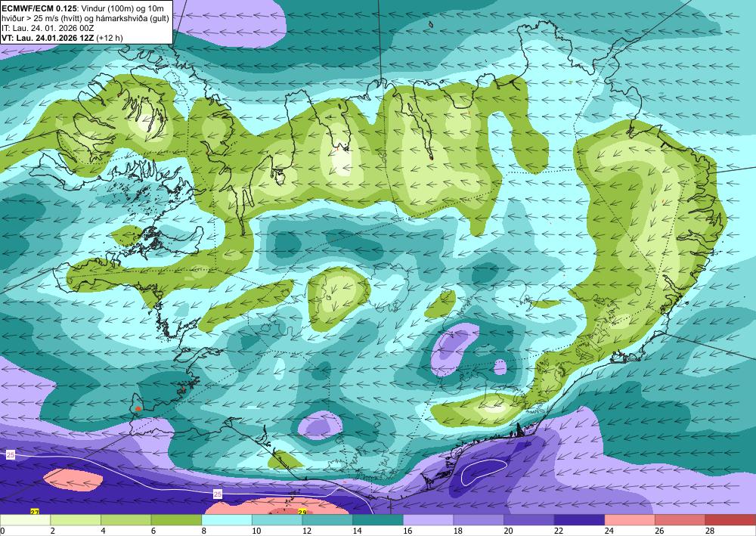Click the scale value "24"
The image size is (756, 536).
pyautogui.click(x=609, y=531)
